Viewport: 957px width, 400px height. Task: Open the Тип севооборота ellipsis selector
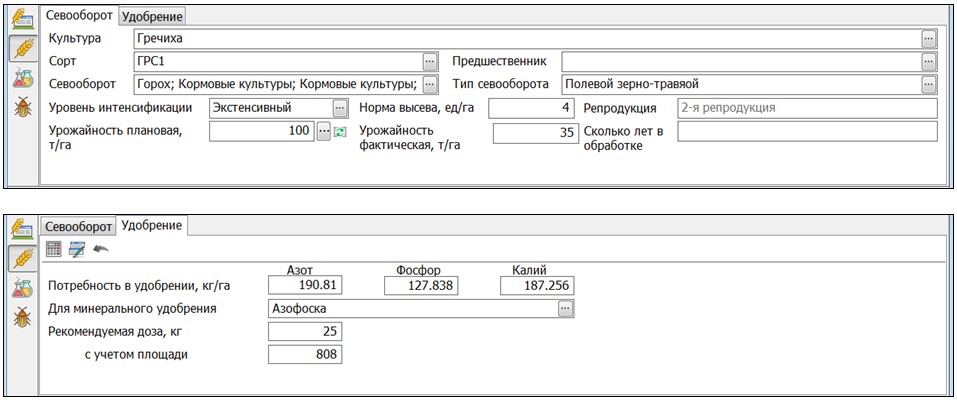(x=929, y=85)
